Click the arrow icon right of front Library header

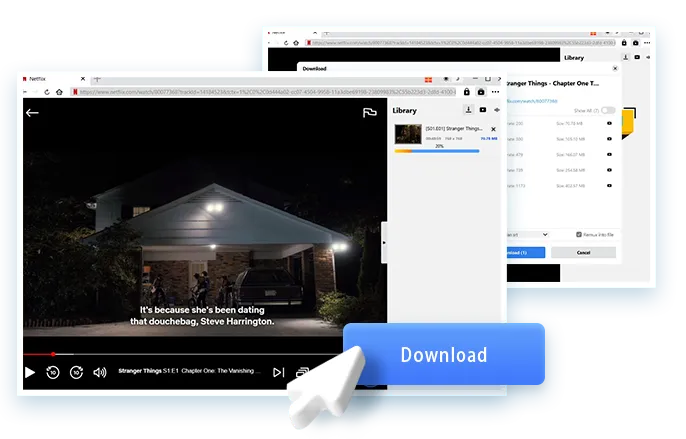coord(497,110)
